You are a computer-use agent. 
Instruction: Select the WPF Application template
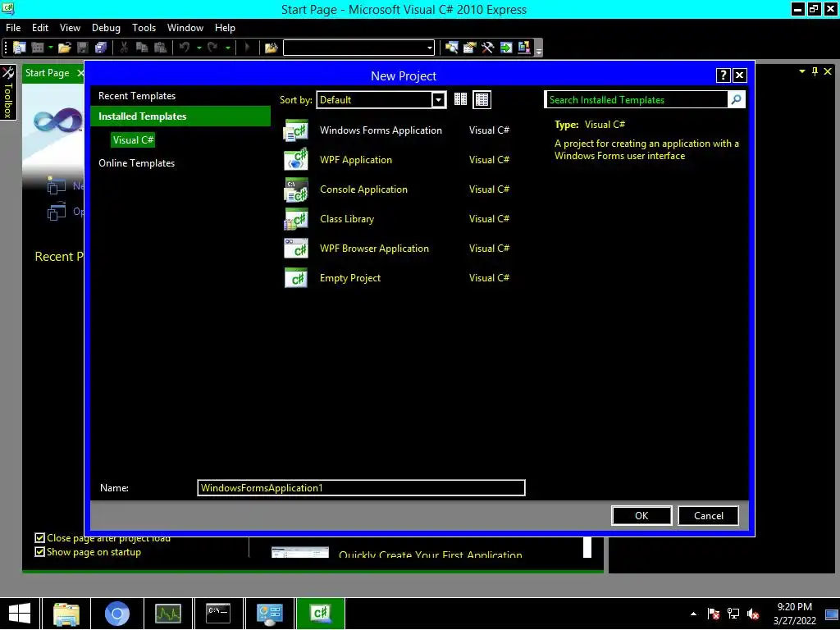click(x=398, y=160)
